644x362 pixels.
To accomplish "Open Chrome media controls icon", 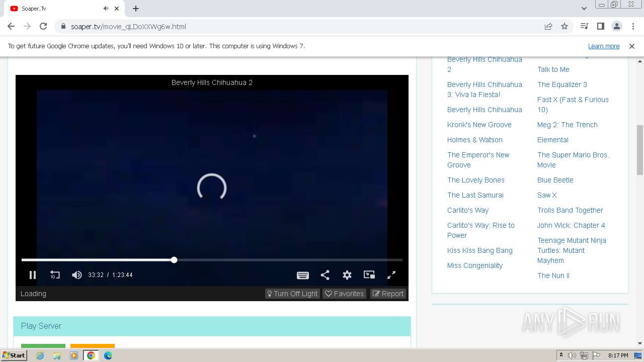I will point(584,26).
